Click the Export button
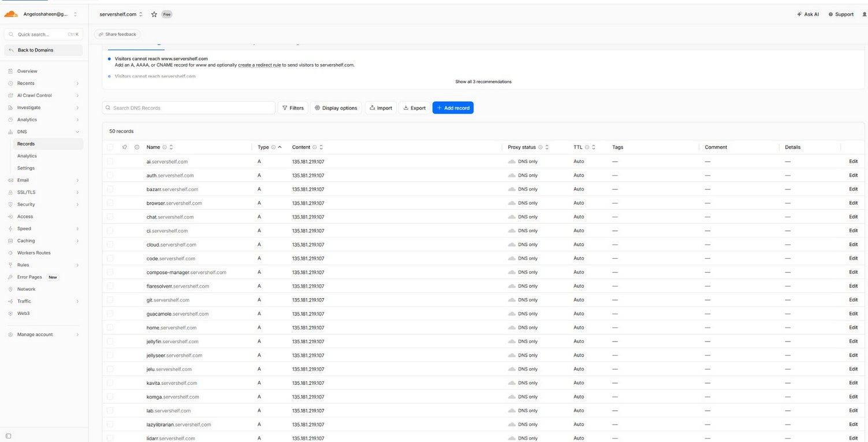This screenshot has width=868, height=442. click(x=414, y=108)
